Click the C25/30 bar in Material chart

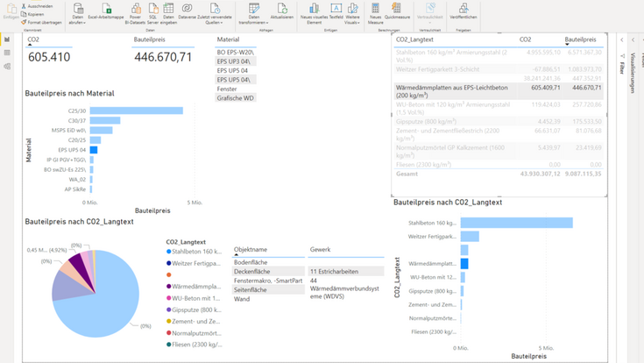137,110
